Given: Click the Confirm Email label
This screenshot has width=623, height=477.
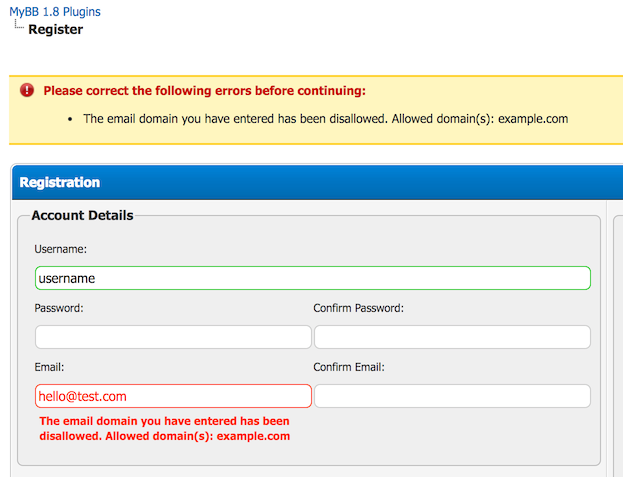Looking at the screenshot, I should click(x=349, y=367).
